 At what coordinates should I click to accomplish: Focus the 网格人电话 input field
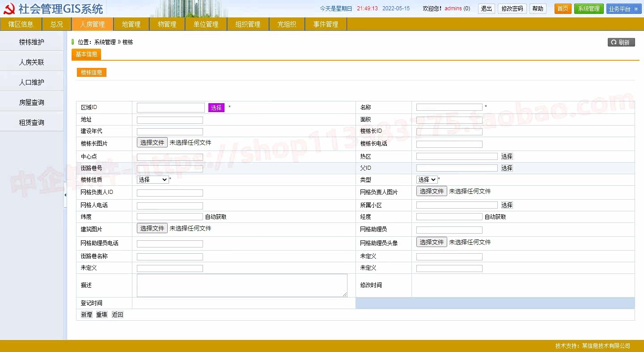[170, 205]
